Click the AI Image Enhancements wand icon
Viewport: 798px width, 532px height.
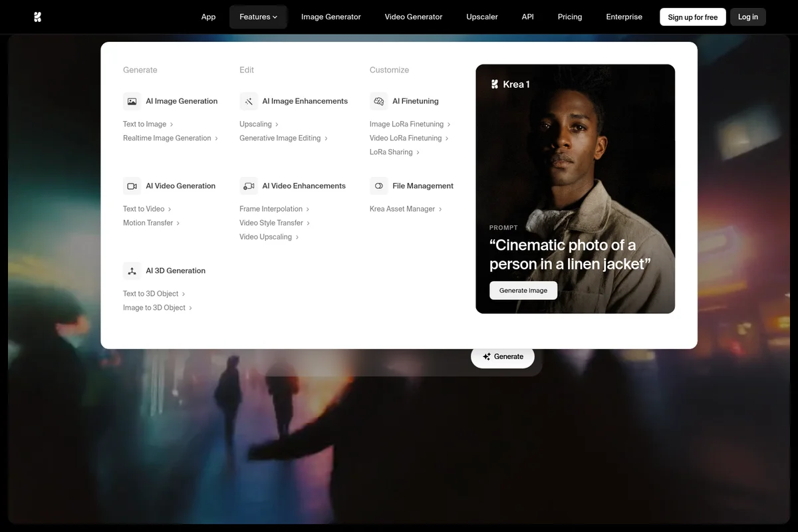[248, 100]
